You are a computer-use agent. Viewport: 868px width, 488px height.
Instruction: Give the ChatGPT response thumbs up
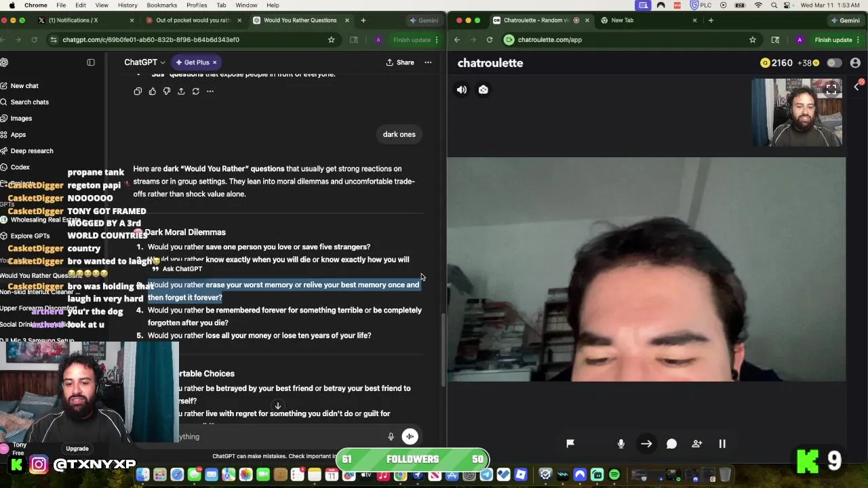tap(152, 91)
